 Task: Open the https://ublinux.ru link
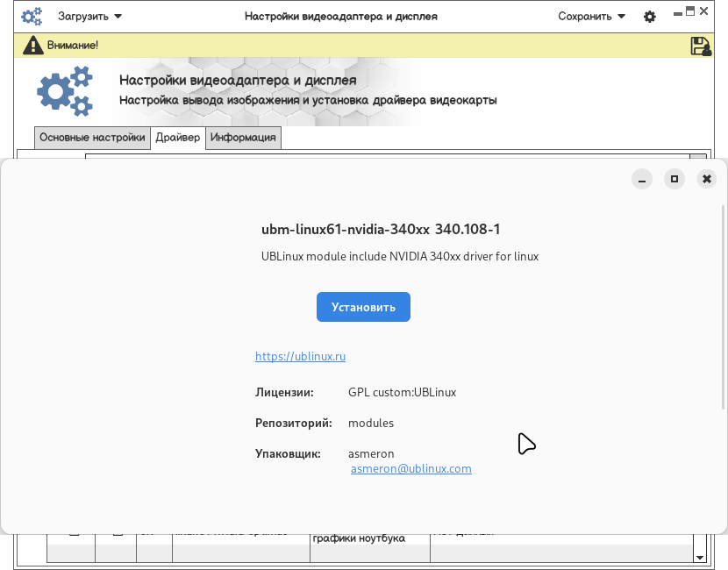pos(300,357)
